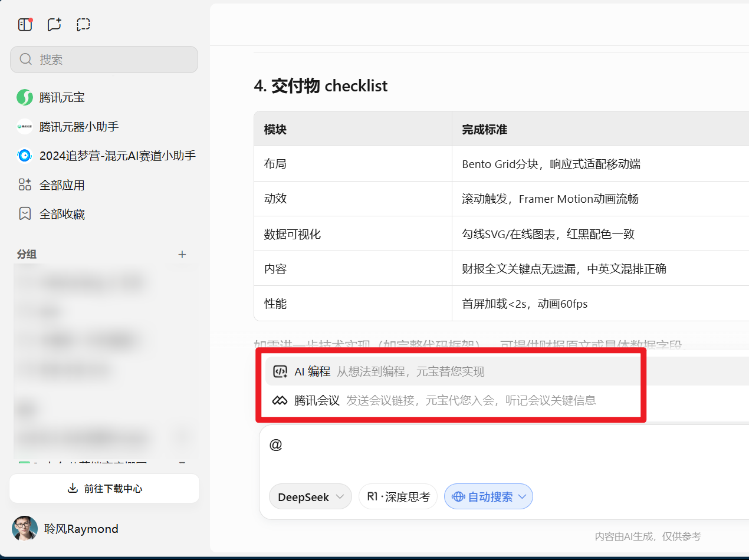Click the cell starting with Bento Grid分块

click(600, 164)
